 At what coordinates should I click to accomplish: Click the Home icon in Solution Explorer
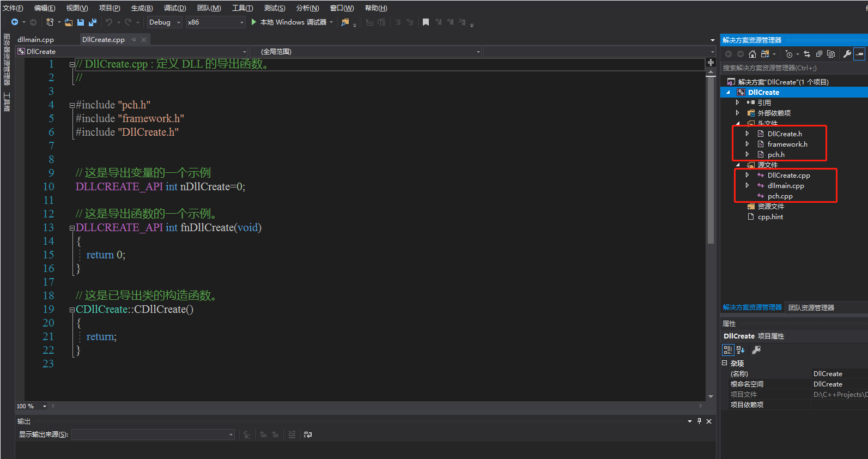752,54
